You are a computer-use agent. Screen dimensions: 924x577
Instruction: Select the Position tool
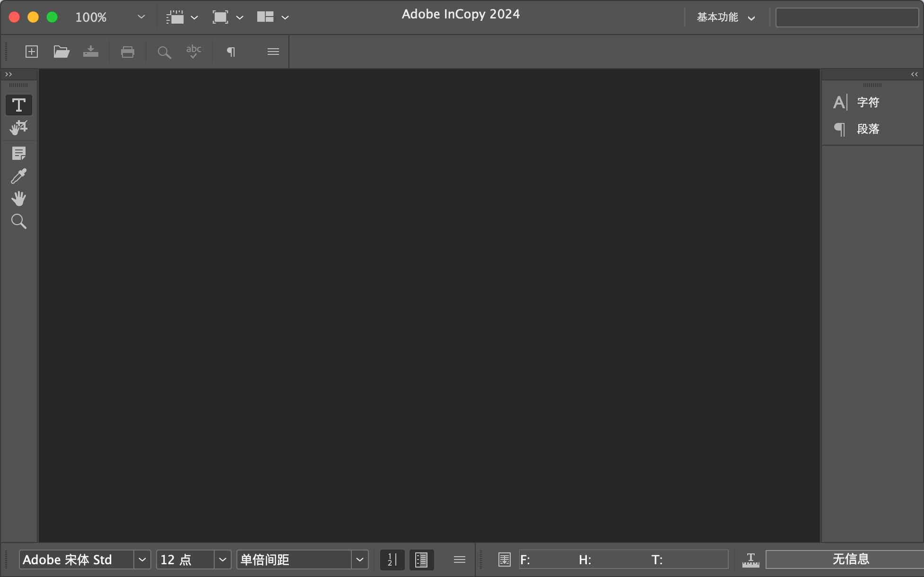click(19, 128)
